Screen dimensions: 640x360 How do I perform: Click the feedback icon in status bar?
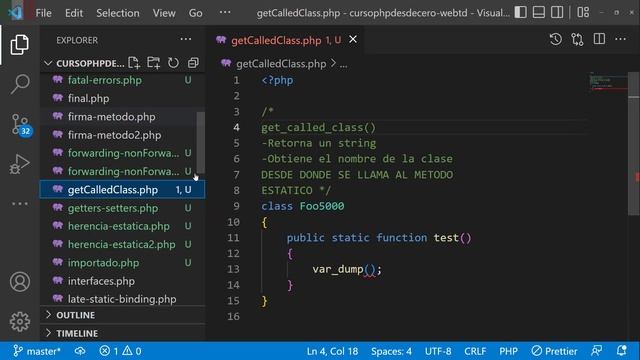click(x=596, y=351)
